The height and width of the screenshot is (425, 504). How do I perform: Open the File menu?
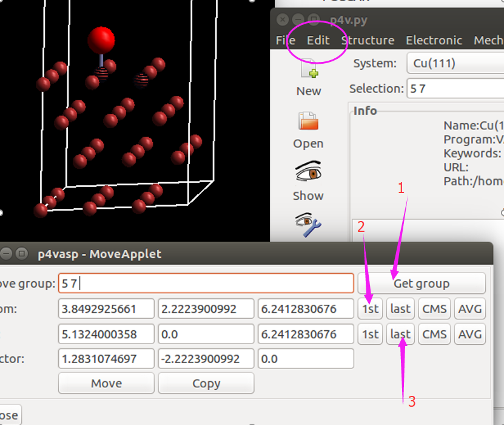(285, 41)
